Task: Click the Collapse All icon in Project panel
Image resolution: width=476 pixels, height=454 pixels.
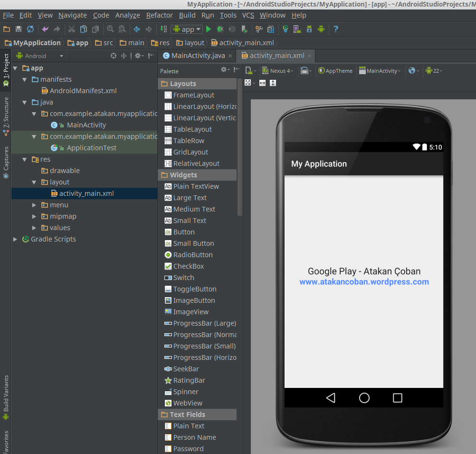Action: 124,56
